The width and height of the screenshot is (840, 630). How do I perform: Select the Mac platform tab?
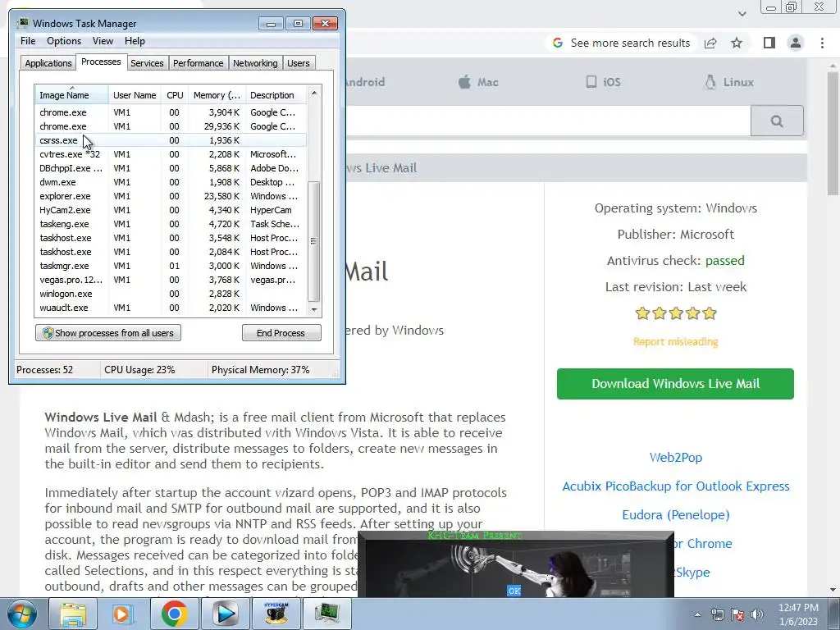(x=478, y=82)
